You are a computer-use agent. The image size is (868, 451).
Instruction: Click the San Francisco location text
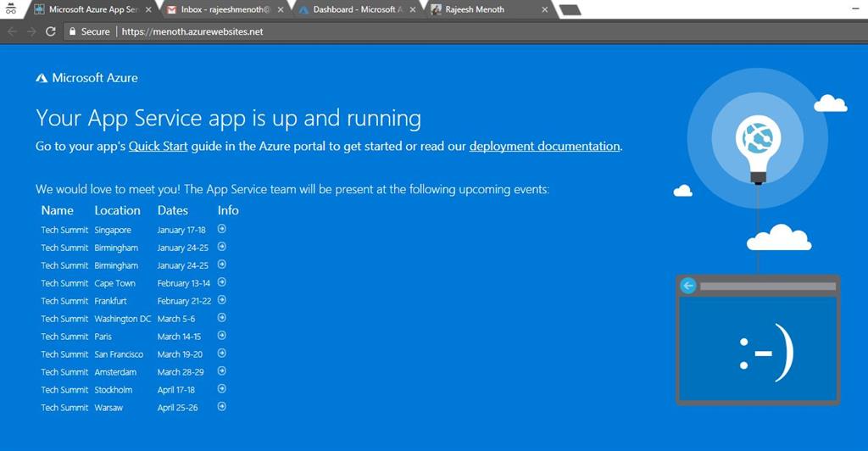tap(119, 354)
